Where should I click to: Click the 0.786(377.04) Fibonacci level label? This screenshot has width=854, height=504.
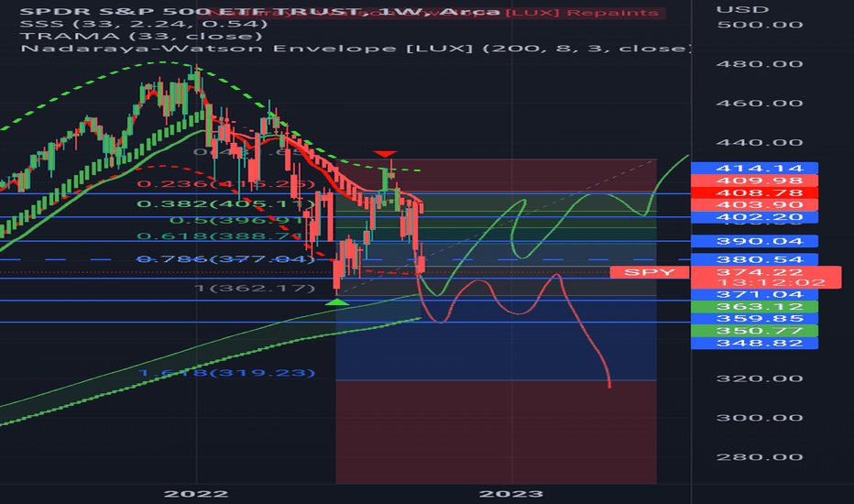(225, 258)
